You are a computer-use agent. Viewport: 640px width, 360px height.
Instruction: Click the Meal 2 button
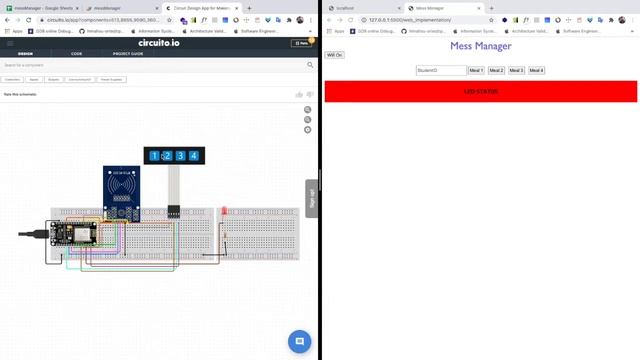click(x=496, y=70)
